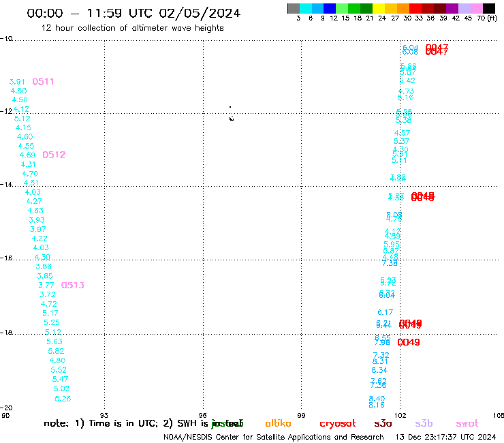Click the 4.60 wave height value
This screenshot has height=443, width=504.
point(25,137)
